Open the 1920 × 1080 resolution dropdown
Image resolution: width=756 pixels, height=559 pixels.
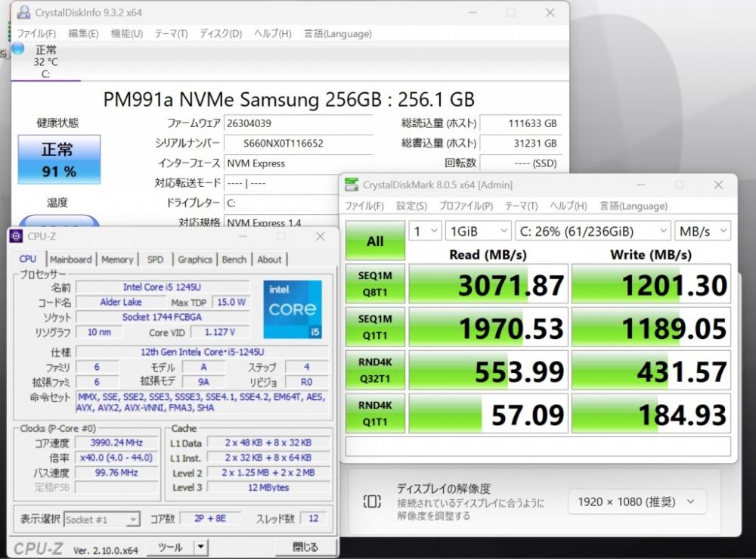[x=637, y=502]
